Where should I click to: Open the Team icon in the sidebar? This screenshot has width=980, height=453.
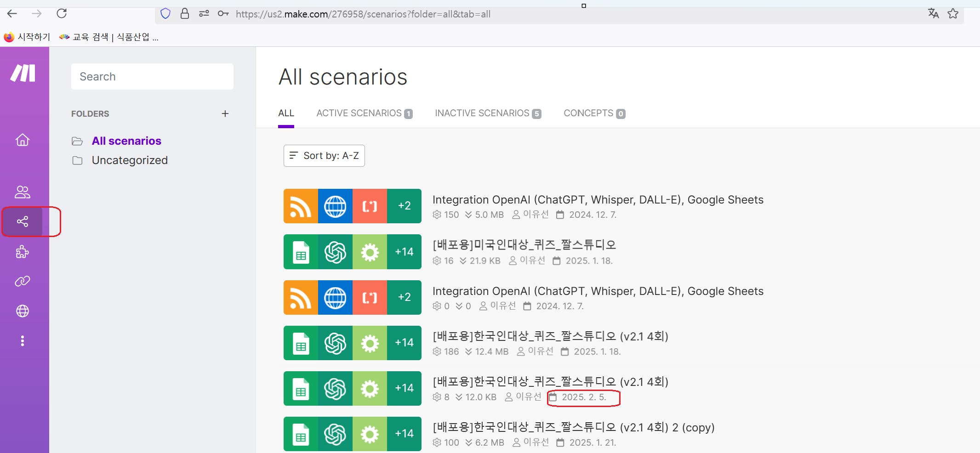pos(23,192)
